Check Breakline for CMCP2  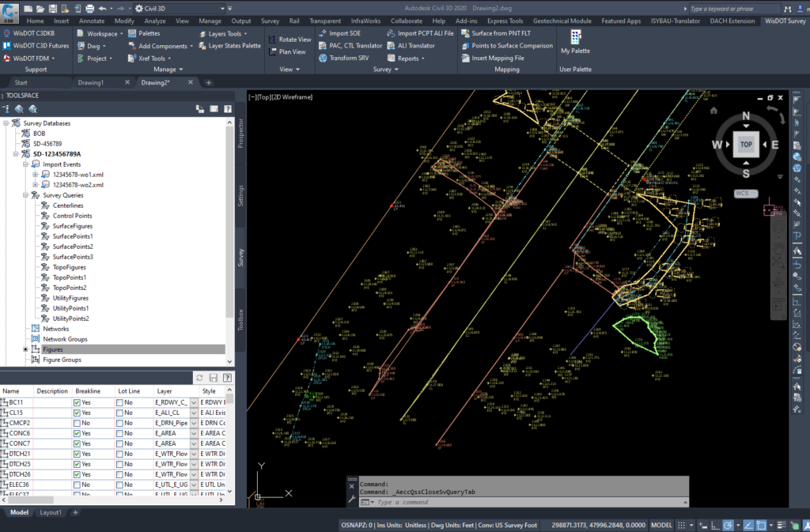77,423
